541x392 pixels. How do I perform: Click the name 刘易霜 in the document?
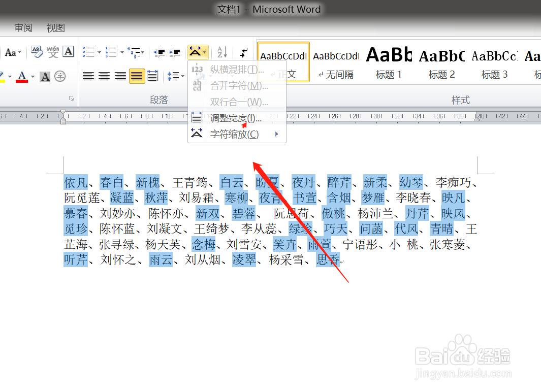196,198
